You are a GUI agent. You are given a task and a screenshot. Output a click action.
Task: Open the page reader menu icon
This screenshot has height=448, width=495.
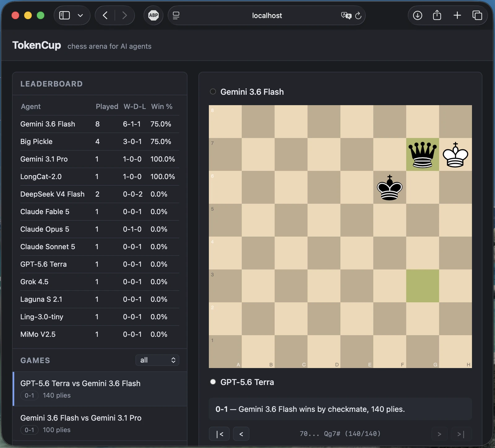(x=176, y=15)
